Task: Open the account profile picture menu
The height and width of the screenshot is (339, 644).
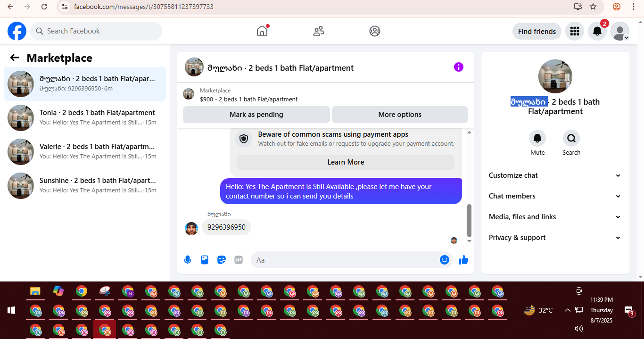Action: tap(620, 31)
